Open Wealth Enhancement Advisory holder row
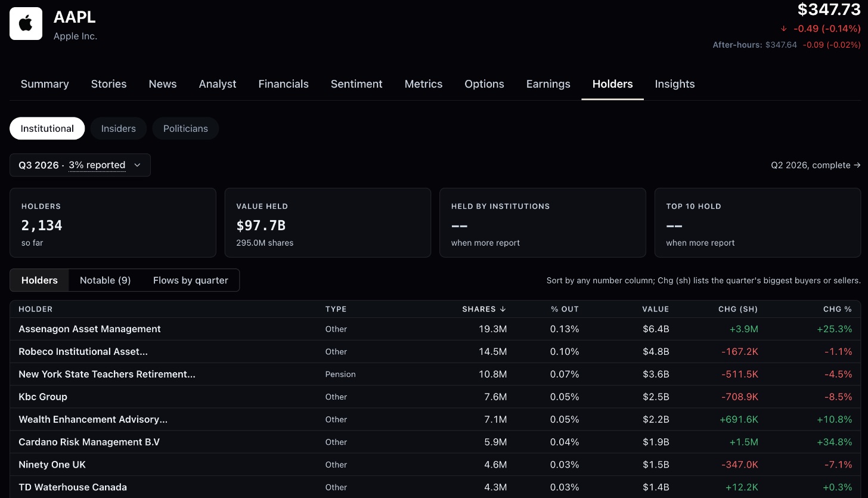 tap(435, 420)
